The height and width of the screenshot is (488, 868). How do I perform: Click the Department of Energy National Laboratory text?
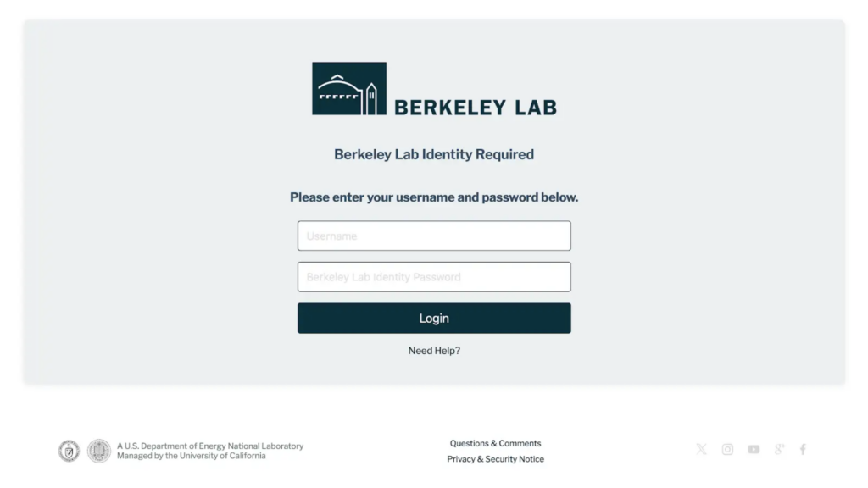210,446
